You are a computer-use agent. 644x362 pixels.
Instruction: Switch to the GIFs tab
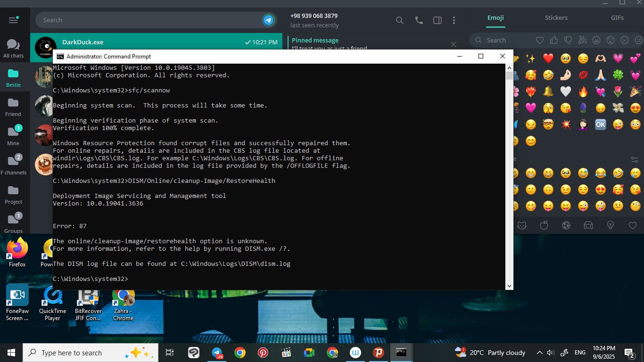(x=617, y=18)
